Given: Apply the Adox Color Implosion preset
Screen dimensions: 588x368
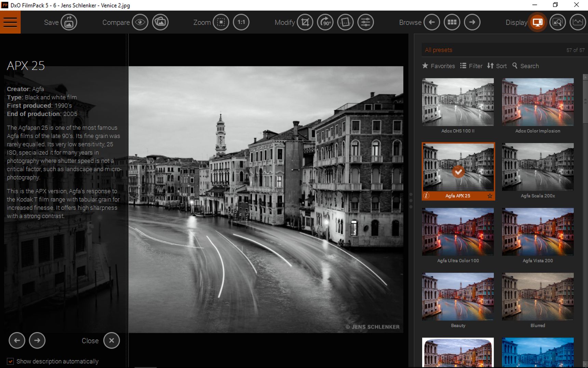Looking at the screenshot, I should click(x=538, y=102).
